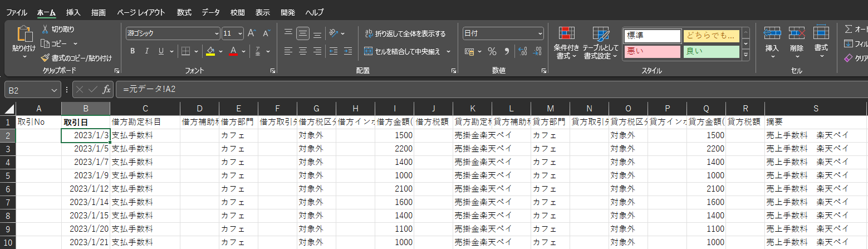Click the insert function fx icon
Screen dimensions: 868x249
[x=106, y=89]
